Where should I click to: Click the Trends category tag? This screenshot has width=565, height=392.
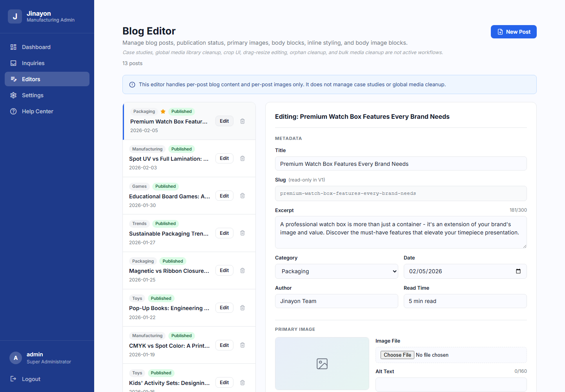[139, 224]
